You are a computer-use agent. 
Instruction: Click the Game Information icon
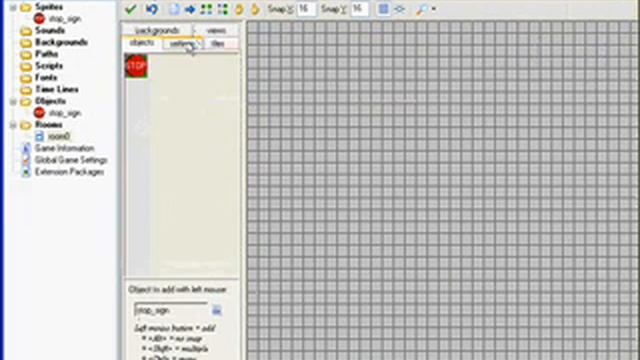(26, 148)
